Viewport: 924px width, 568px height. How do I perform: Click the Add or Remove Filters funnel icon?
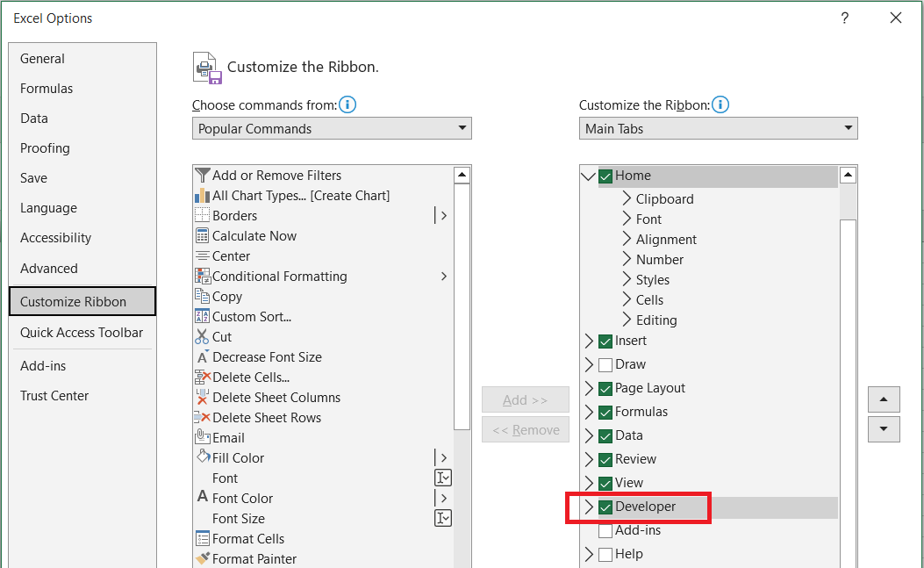click(x=203, y=176)
